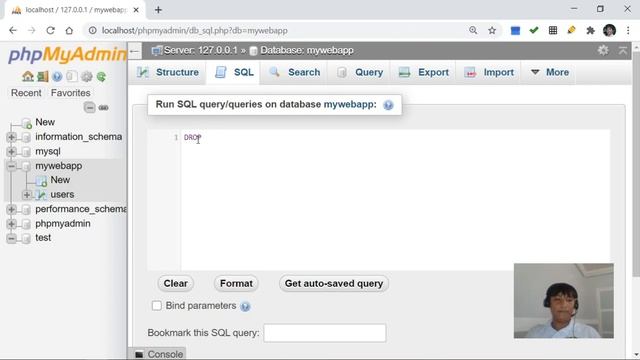Open help icon beside Bind parameters
Screen dimensions: 640x360
pyautogui.click(x=245, y=306)
